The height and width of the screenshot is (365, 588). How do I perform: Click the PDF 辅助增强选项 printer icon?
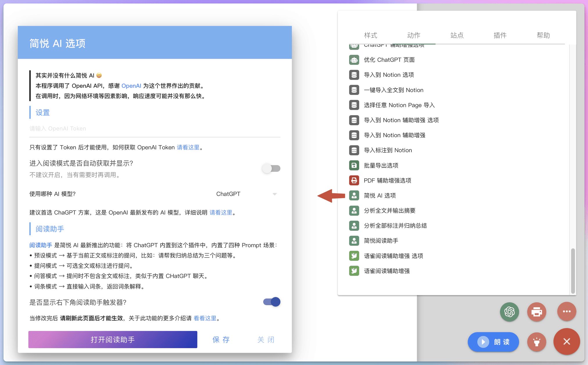click(354, 180)
